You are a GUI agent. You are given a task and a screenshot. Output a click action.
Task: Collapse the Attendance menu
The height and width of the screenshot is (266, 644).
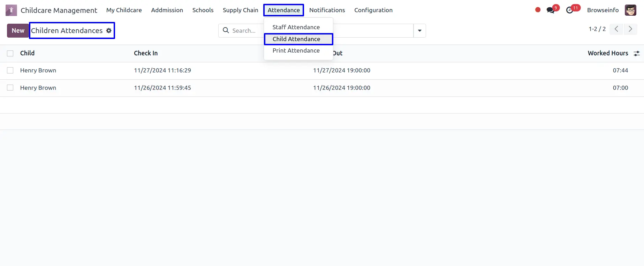[283, 10]
